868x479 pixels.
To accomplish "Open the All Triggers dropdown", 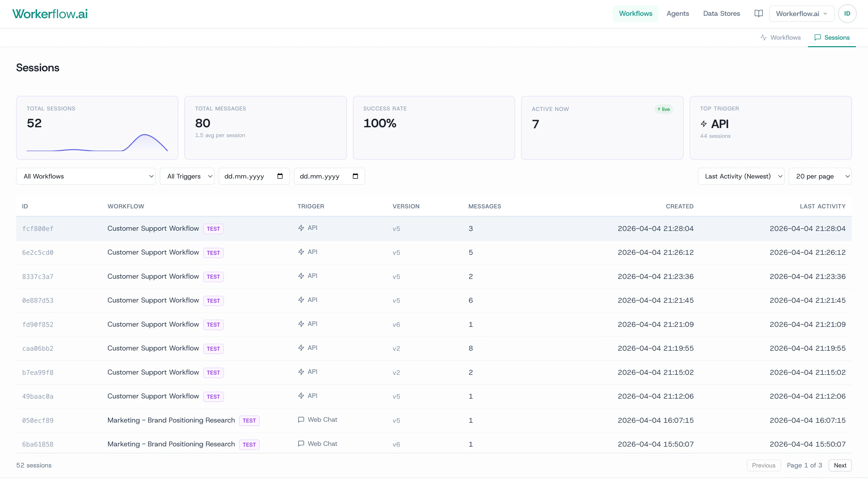I will 187,176.
